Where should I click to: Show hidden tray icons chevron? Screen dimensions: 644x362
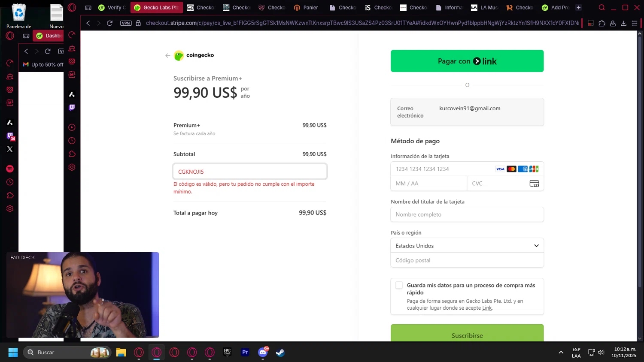coord(561,353)
